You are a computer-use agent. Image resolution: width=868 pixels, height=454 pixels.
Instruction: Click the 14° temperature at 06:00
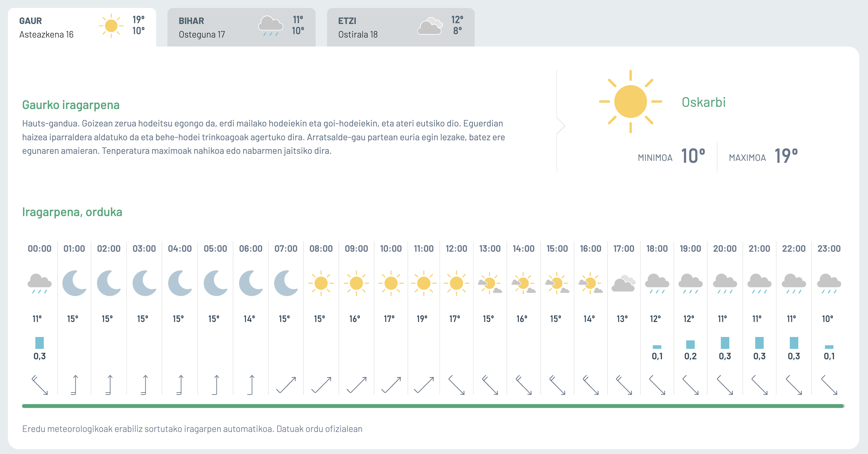click(249, 319)
